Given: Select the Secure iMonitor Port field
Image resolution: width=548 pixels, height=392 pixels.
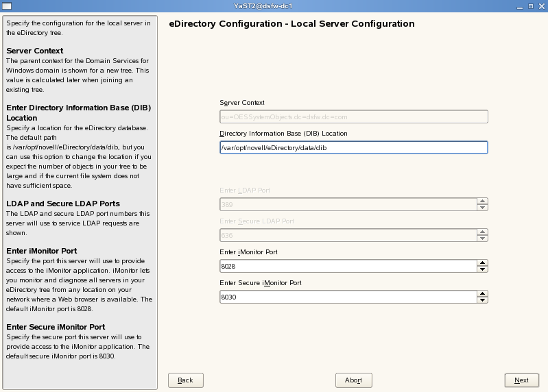Looking at the screenshot, I should [348, 297].
